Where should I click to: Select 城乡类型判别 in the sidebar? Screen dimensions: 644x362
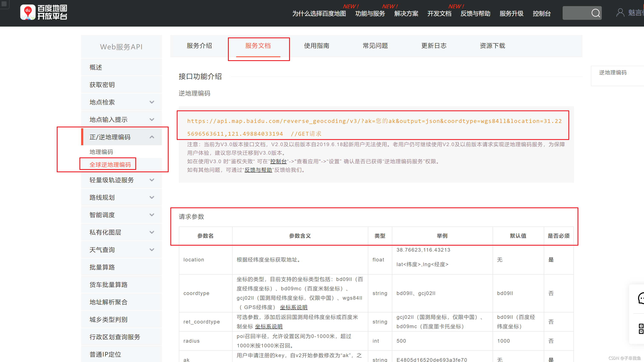pos(121,319)
